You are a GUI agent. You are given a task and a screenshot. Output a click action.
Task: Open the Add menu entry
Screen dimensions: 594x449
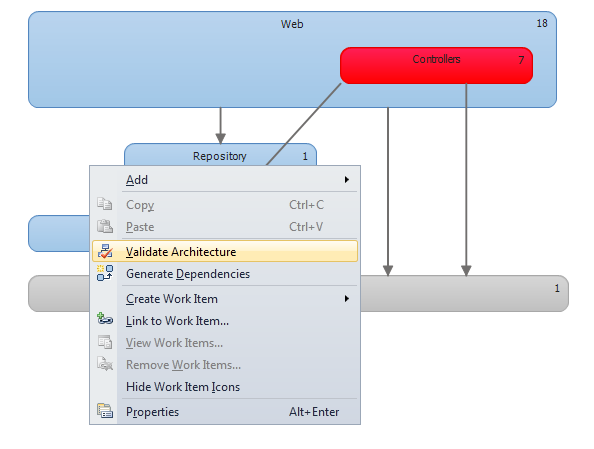click(225, 180)
